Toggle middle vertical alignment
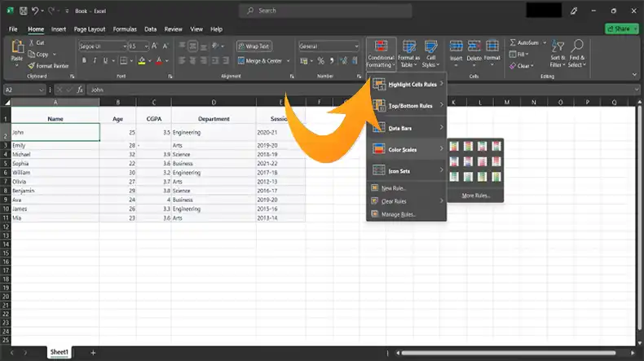The width and height of the screenshot is (644, 361). tap(192, 46)
